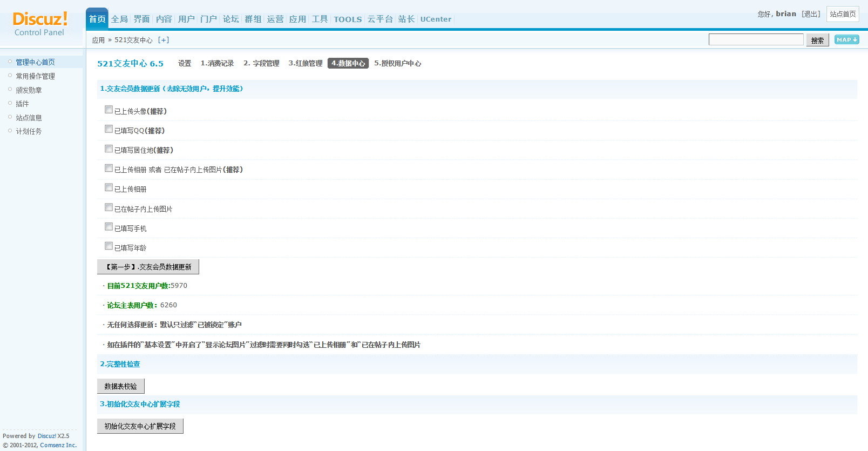Open the 首页 top navigation tab
Screen dimensions: 868x451
[x=97, y=19]
